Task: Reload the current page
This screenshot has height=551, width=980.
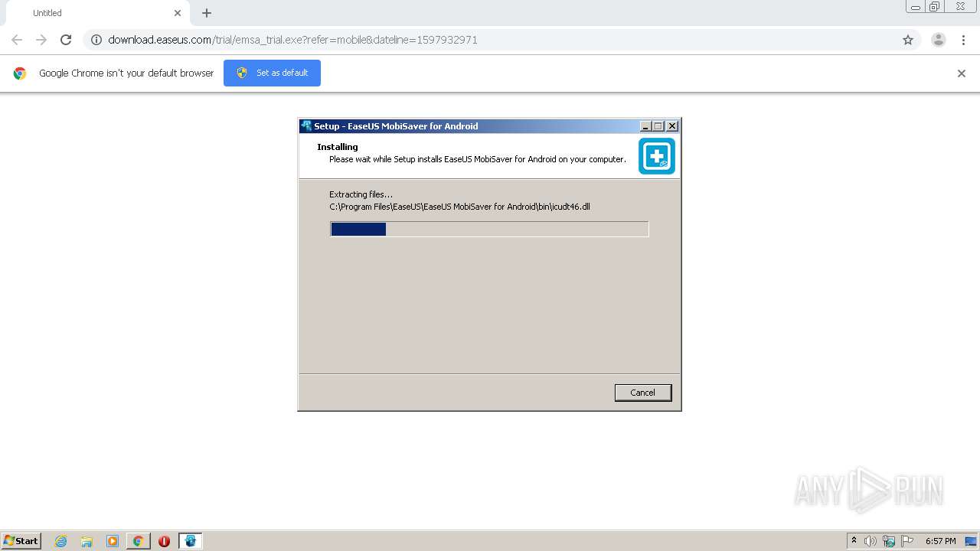Action: coord(66,40)
